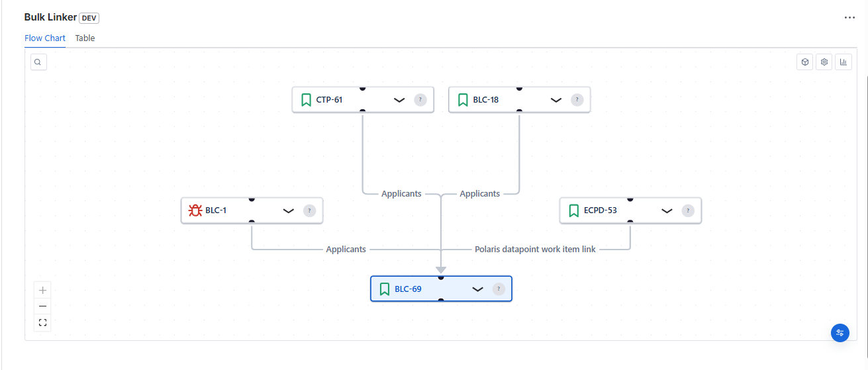Expand the ECPD-53 node chevron
Image resolution: width=868 pixels, height=370 pixels.
[x=667, y=210]
